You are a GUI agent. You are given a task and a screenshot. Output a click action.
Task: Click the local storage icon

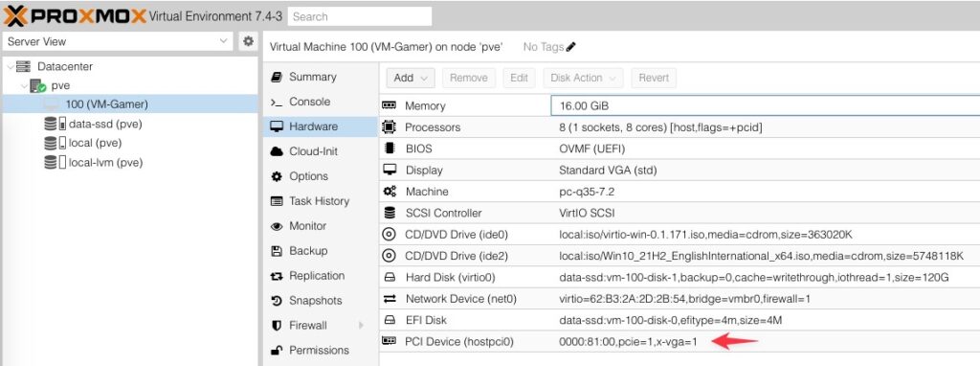pyautogui.click(x=55, y=144)
